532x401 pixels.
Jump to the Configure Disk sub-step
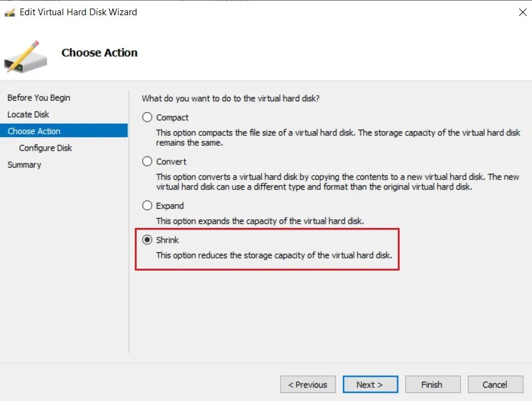(45, 148)
